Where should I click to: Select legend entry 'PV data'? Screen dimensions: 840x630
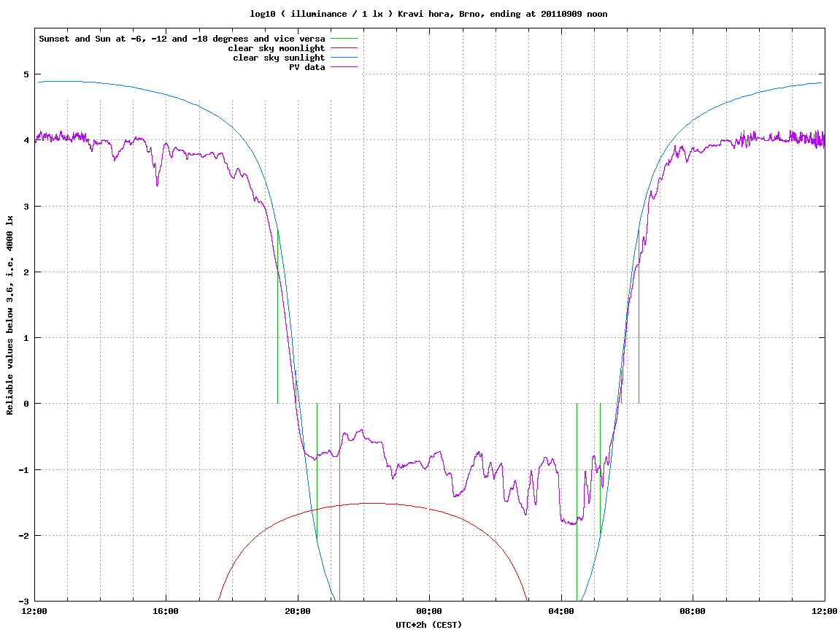click(x=307, y=67)
